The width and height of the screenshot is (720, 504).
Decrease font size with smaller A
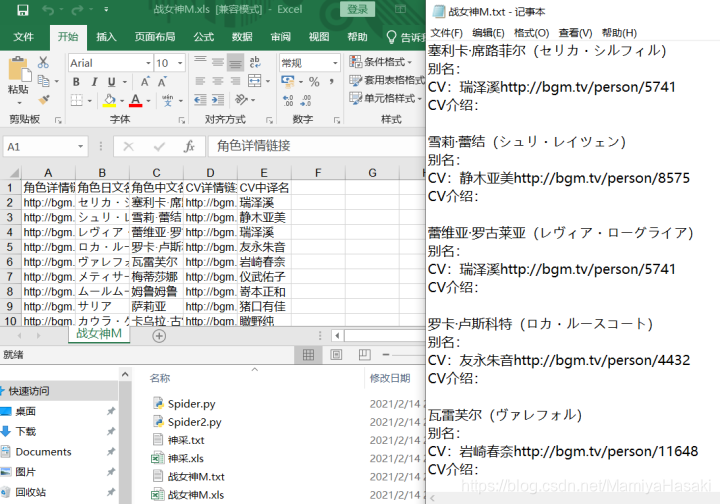[162, 82]
